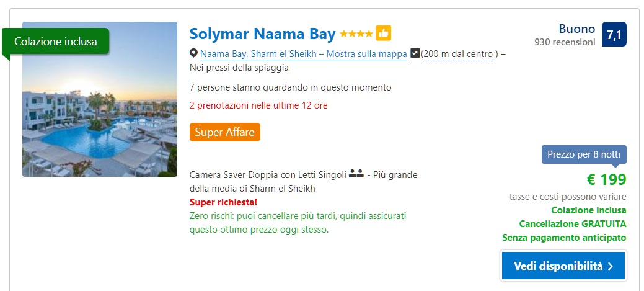Click the Cancellazione GRATUITA label

(573, 224)
